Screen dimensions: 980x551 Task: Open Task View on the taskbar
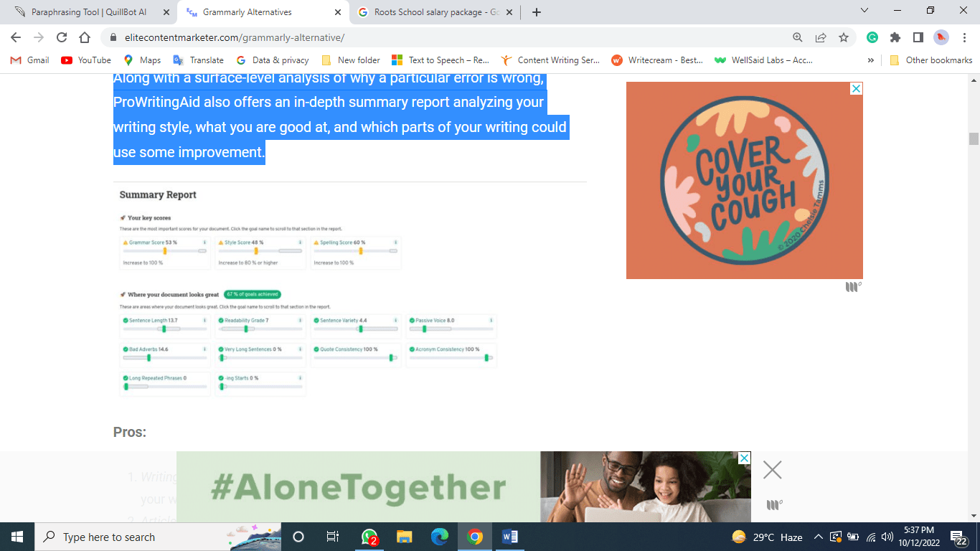point(333,537)
